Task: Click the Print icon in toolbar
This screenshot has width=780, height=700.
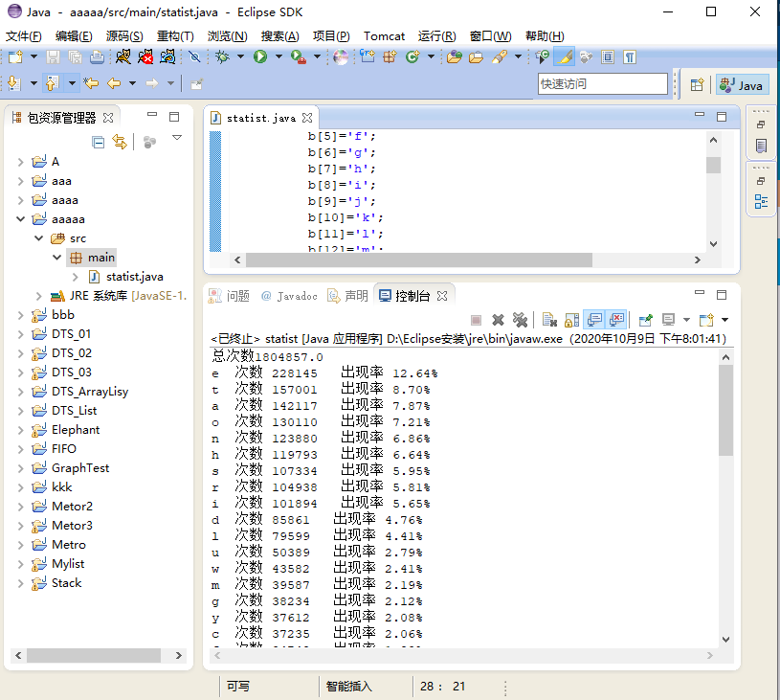Action: coord(97,57)
